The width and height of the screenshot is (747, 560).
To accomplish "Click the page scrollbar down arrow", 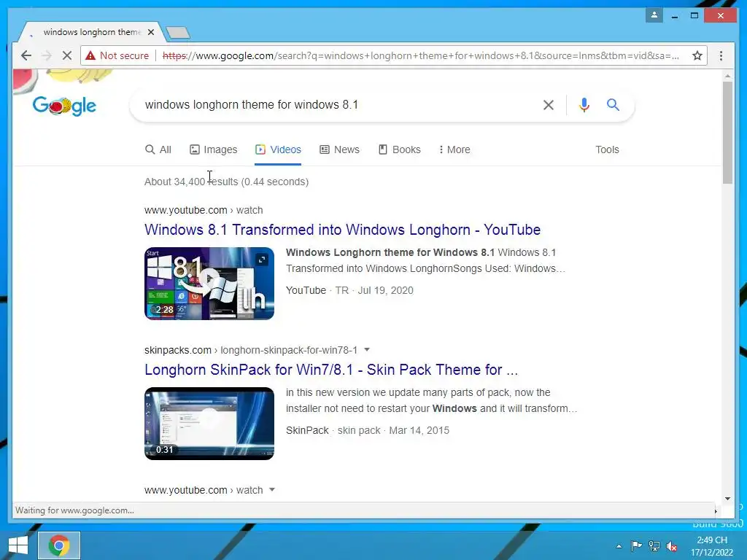I will (x=727, y=499).
